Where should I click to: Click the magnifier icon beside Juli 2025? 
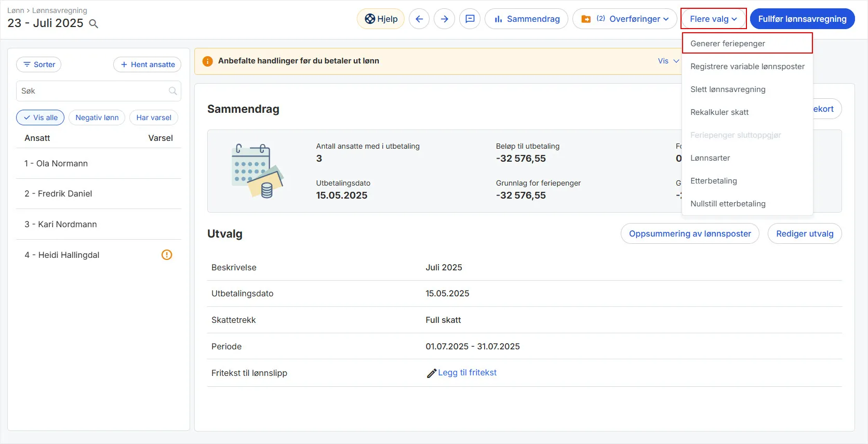click(94, 23)
